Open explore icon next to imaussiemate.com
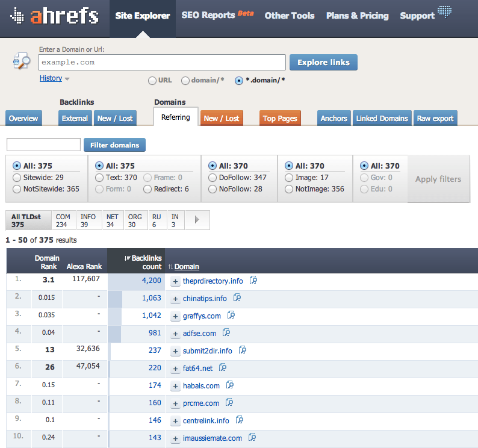The height and width of the screenshot is (448, 478). pyautogui.click(x=252, y=437)
